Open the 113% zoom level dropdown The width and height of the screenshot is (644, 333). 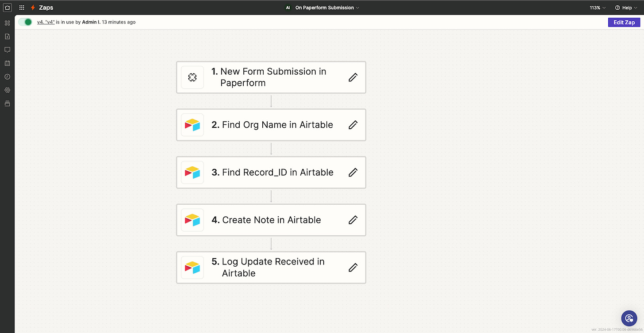(597, 8)
